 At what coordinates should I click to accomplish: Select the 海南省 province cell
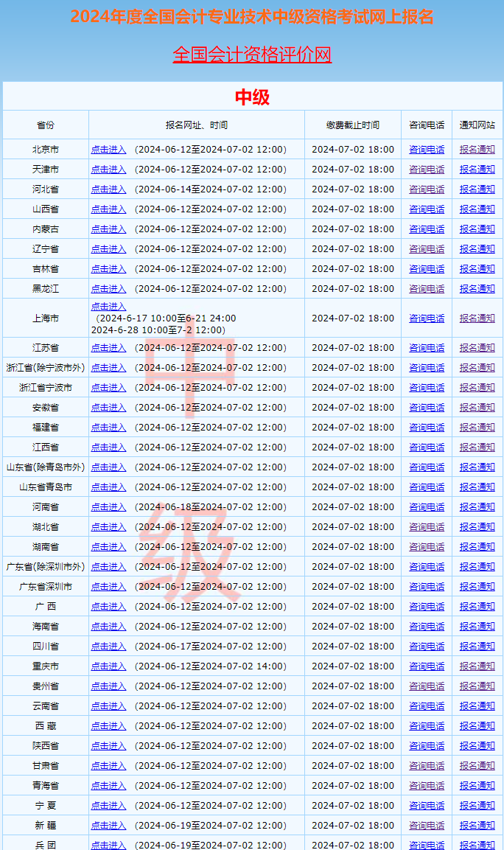(x=46, y=627)
